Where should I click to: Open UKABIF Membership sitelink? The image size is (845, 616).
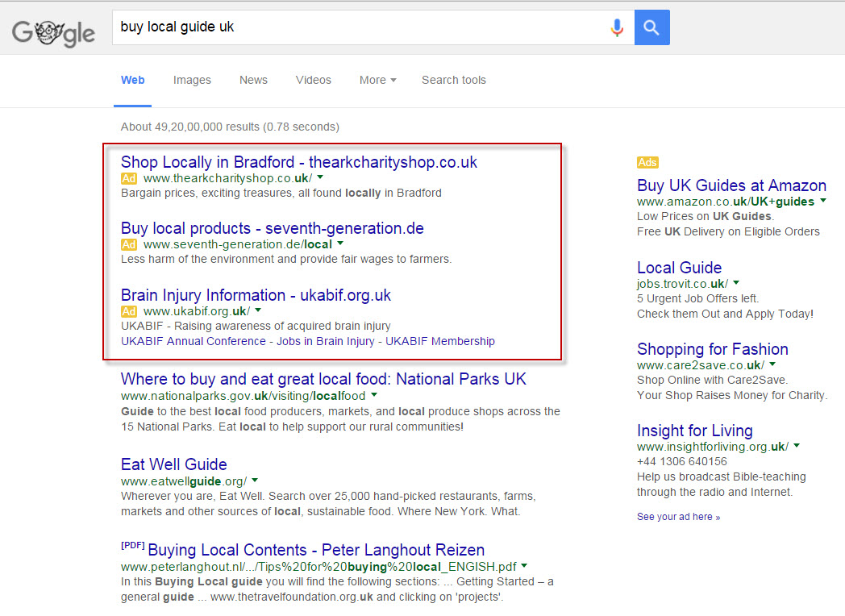click(439, 341)
